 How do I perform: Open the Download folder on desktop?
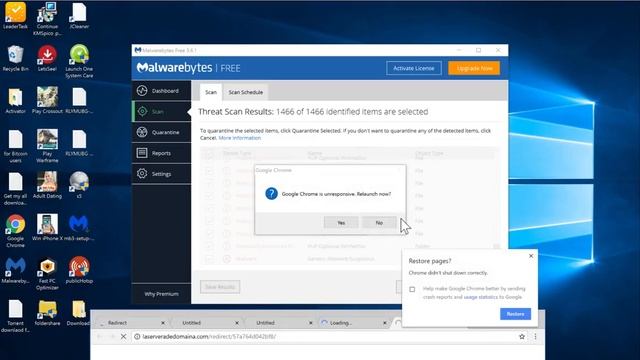tap(78, 313)
